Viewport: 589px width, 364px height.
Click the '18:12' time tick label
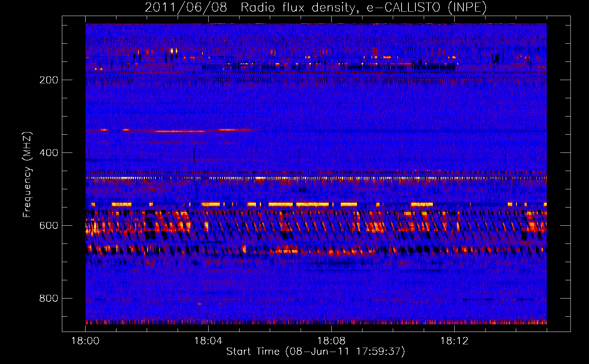pos(455,341)
